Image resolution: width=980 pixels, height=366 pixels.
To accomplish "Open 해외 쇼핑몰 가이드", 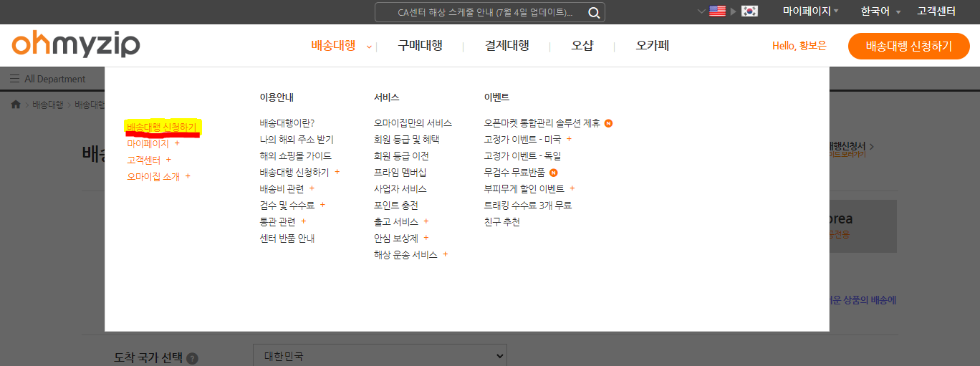I will click(296, 156).
